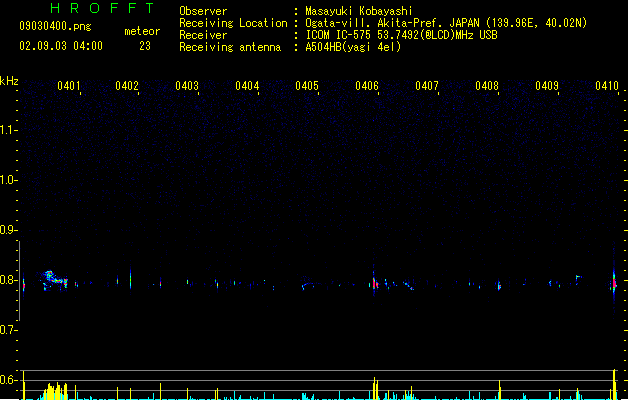Screen dimensions: 629x400
Task: Click the date stamp 02.09.03 04:00
Action: click(x=61, y=46)
